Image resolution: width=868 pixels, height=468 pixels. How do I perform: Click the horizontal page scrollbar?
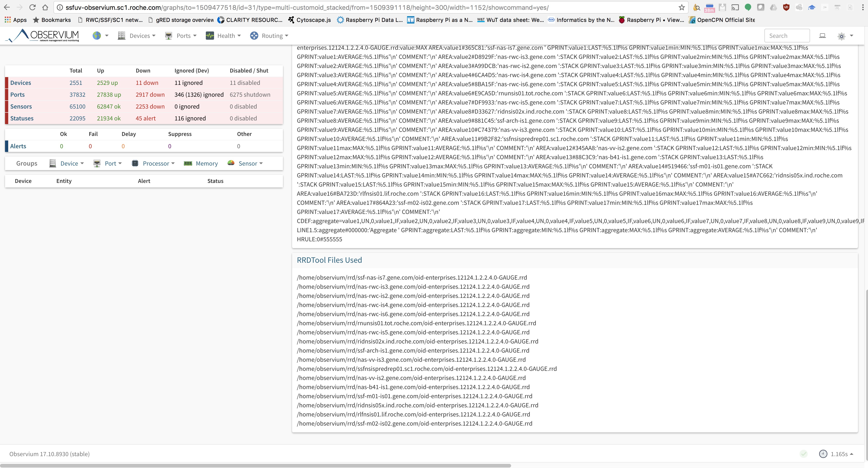(255, 466)
